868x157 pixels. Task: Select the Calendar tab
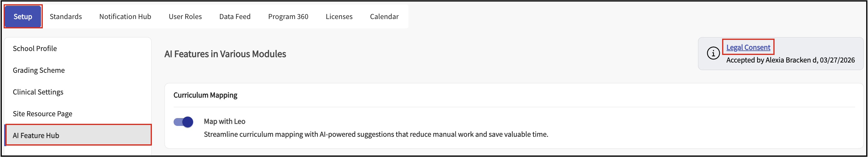click(384, 17)
